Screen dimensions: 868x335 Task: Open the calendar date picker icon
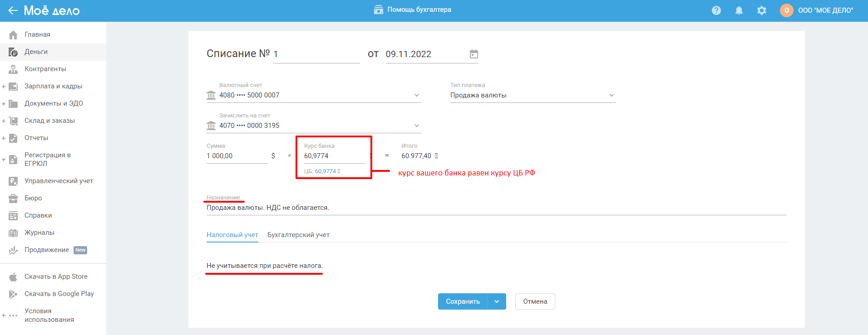(x=474, y=54)
